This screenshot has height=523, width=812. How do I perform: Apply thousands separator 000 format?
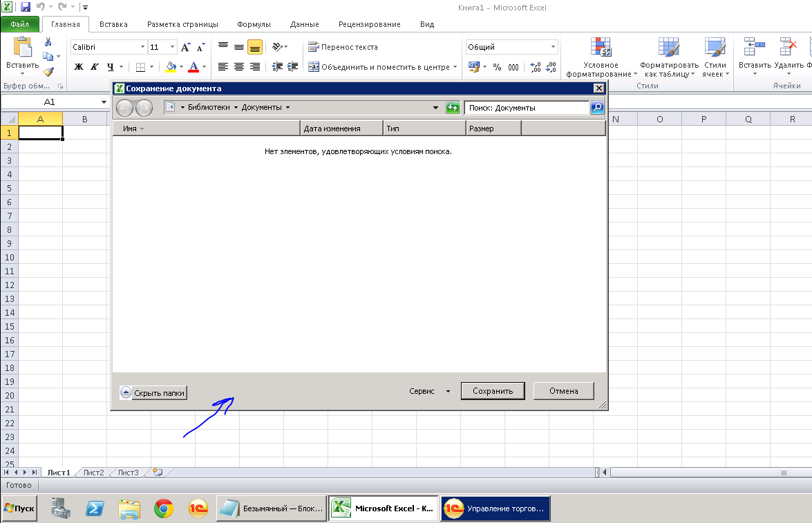(513, 67)
